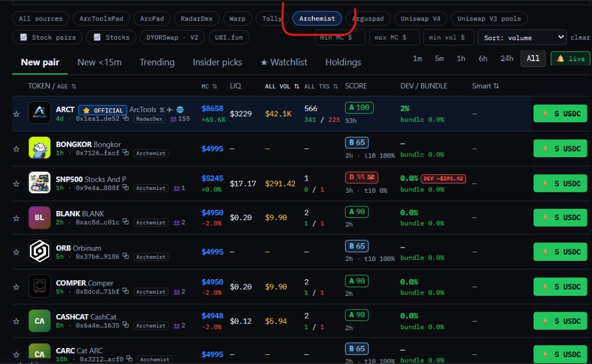Sort by MC column header

(x=209, y=87)
